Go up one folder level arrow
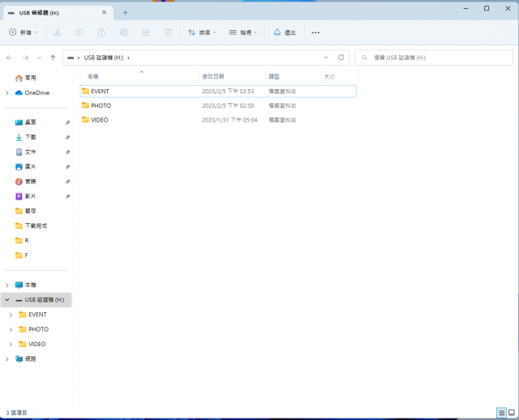This screenshot has height=420, width=519. coord(53,58)
